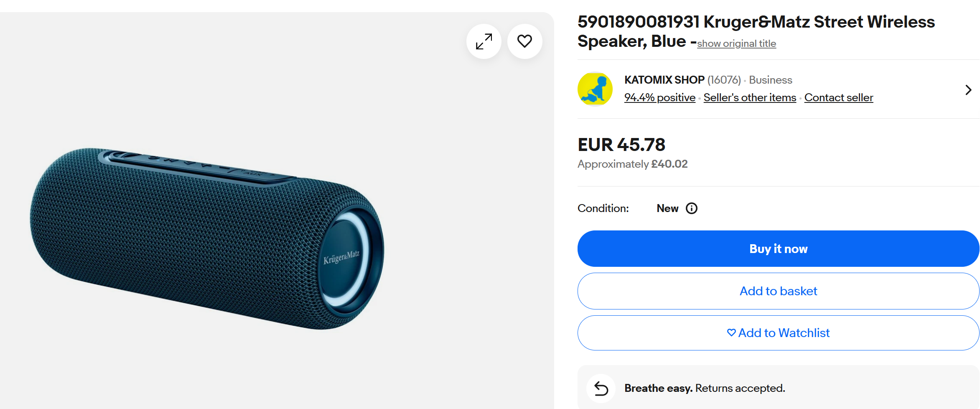The height and width of the screenshot is (409, 980).
Task: Click the EUR 45.78 price
Action: [621, 145]
